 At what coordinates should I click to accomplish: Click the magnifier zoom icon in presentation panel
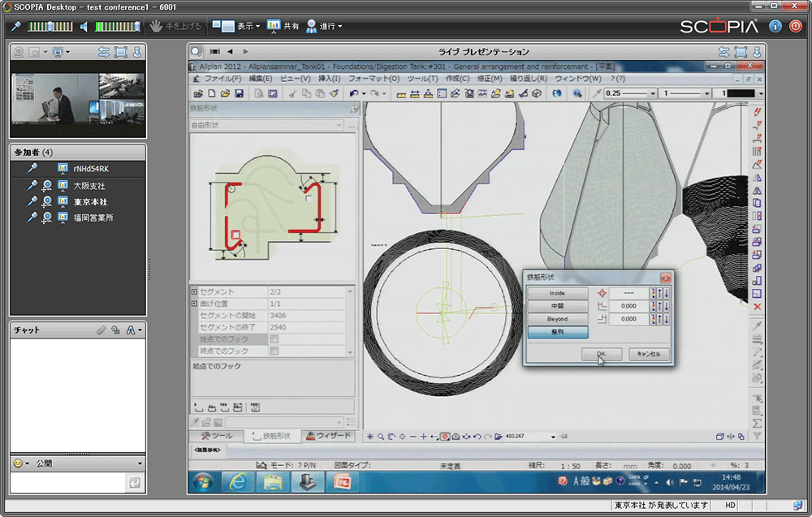pyautogui.click(x=197, y=52)
